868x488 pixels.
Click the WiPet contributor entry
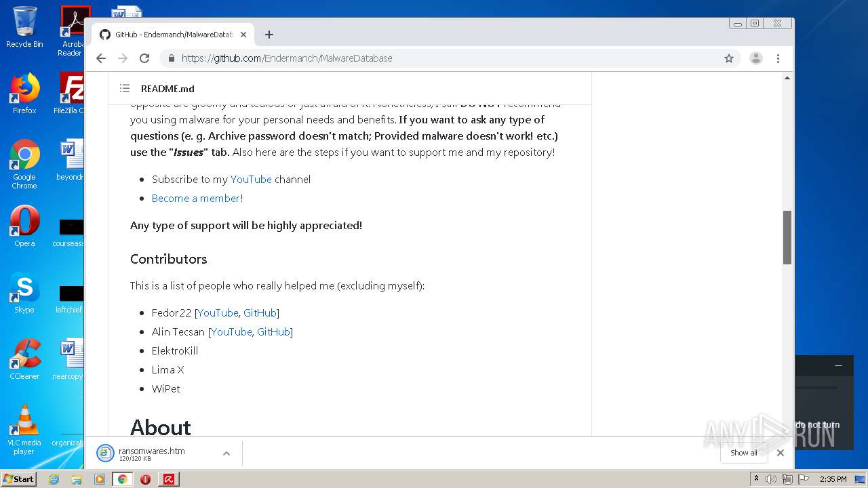click(166, 388)
